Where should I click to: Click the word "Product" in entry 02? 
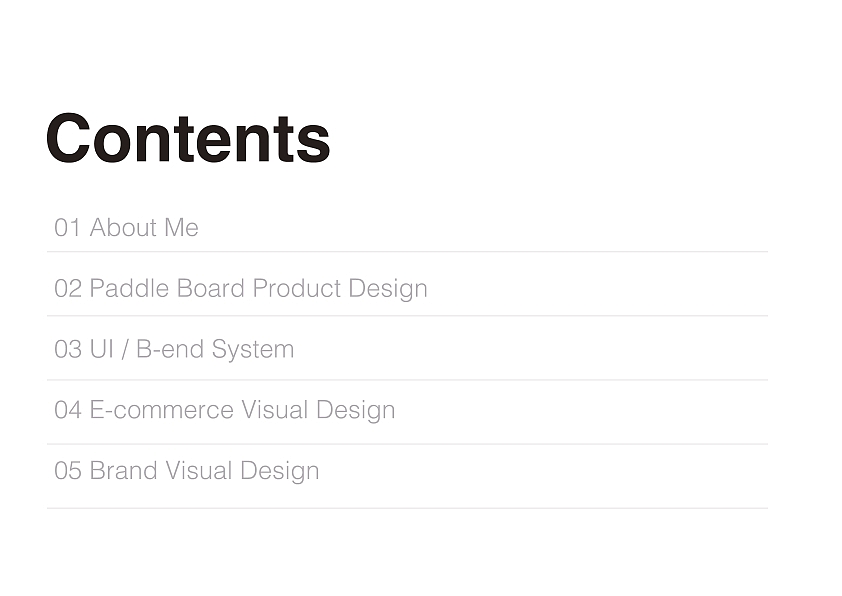tap(296, 289)
